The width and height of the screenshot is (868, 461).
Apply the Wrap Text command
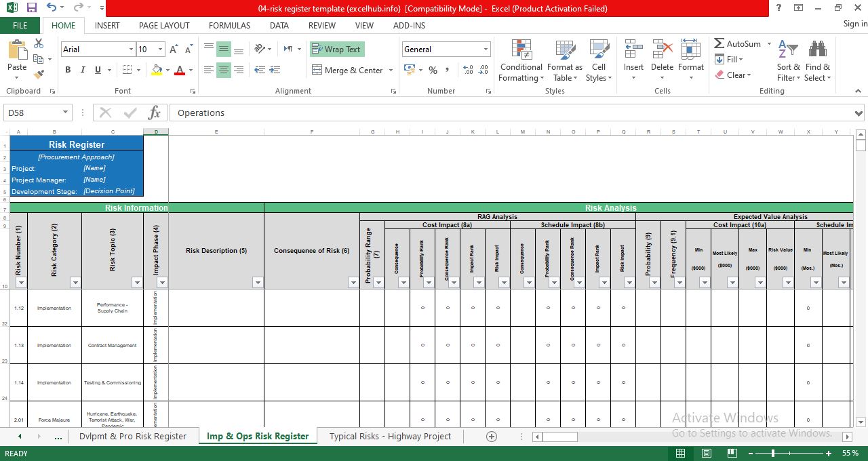click(x=336, y=49)
